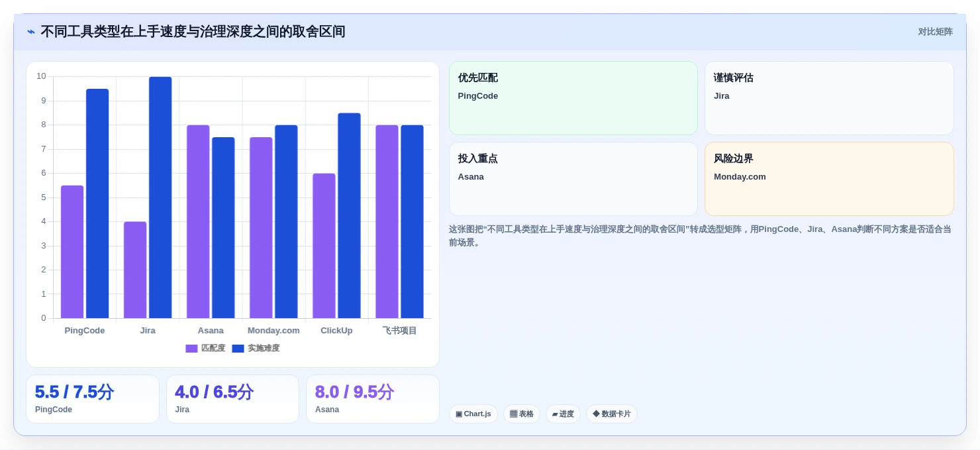
Task: Select the 数据卡片 tag chip
Action: pyautogui.click(x=612, y=414)
